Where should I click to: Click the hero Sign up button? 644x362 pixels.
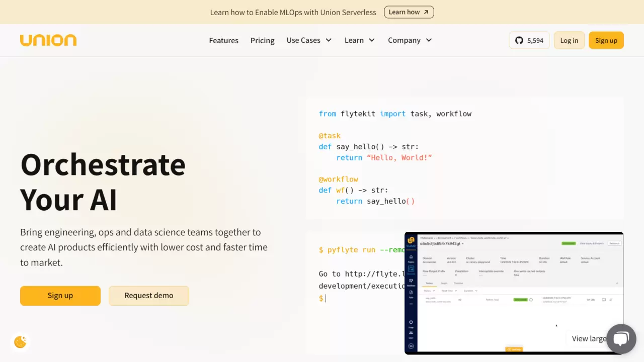(60, 296)
